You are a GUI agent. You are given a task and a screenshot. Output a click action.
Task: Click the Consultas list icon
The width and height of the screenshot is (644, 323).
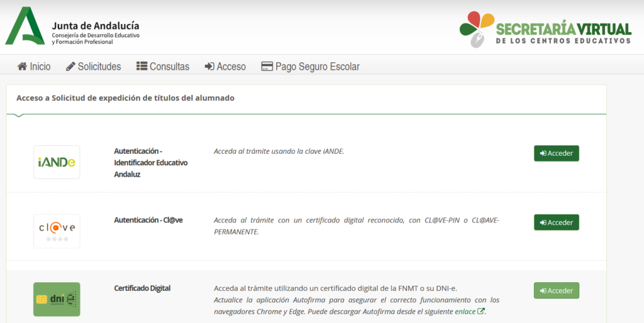coord(142,66)
